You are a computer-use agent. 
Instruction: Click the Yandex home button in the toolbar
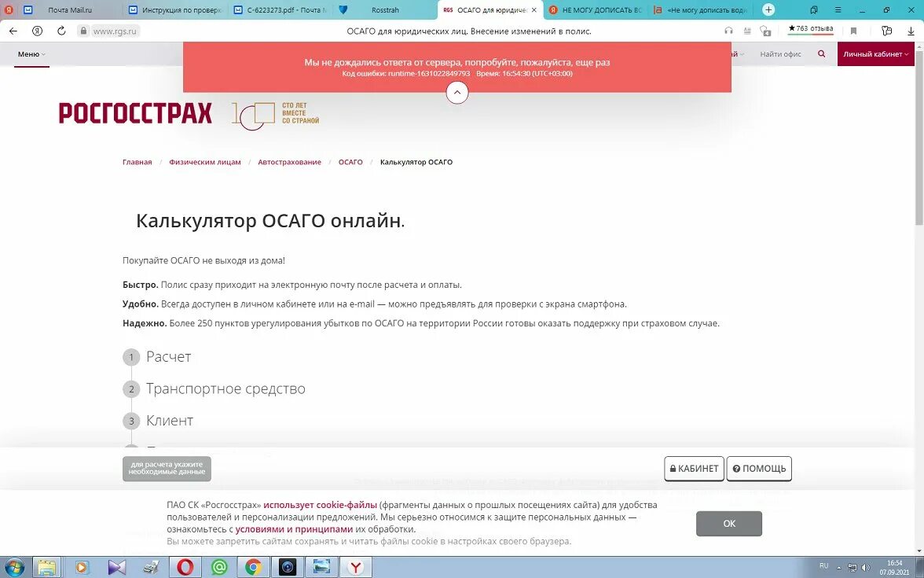click(37, 31)
